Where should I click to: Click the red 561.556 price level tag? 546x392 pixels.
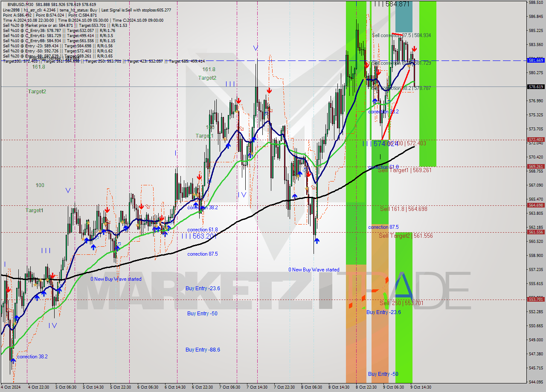click(x=536, y=232)
